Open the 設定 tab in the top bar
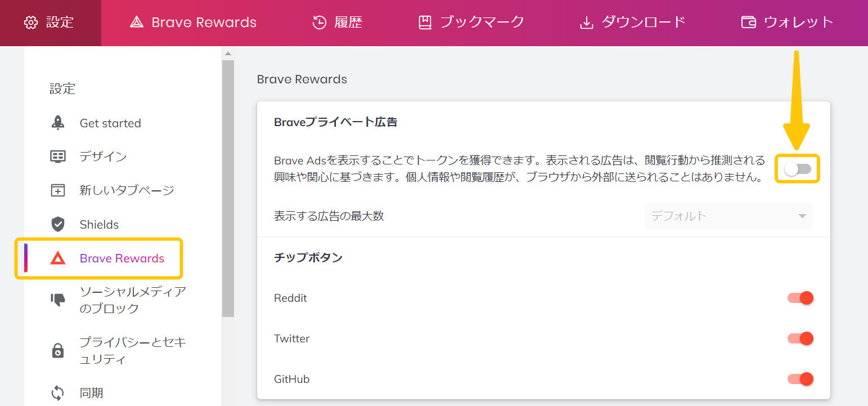 point(51,23)
